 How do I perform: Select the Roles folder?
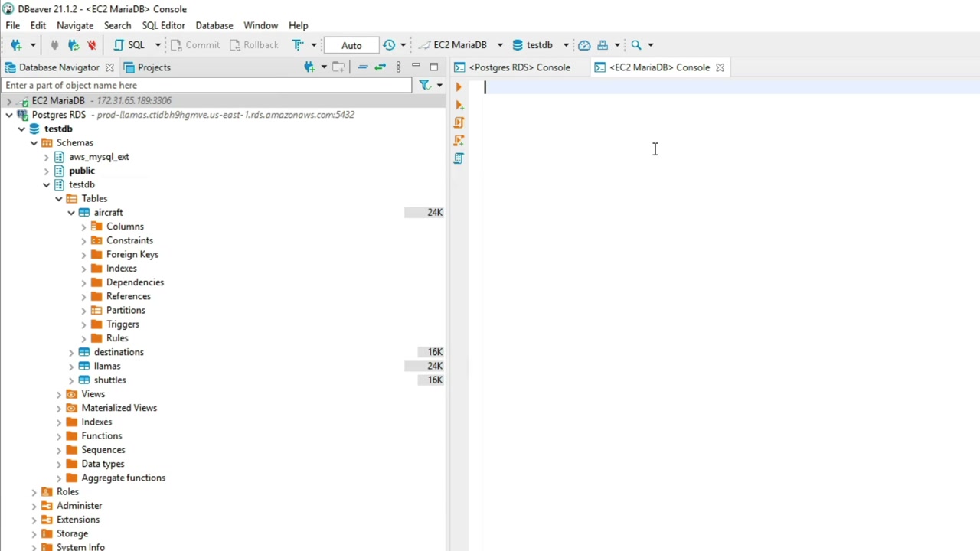click(x=67, y=492)
